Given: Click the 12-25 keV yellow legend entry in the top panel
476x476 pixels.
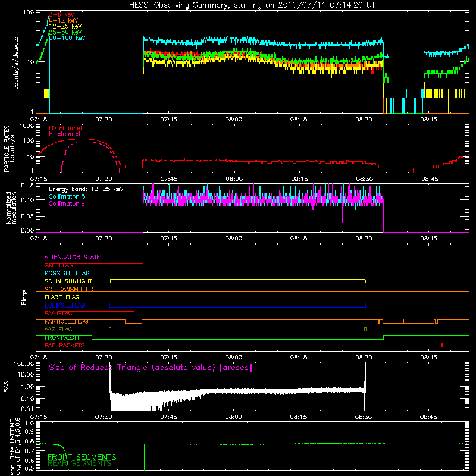Looking at the screenshot, I should point(65,26).
